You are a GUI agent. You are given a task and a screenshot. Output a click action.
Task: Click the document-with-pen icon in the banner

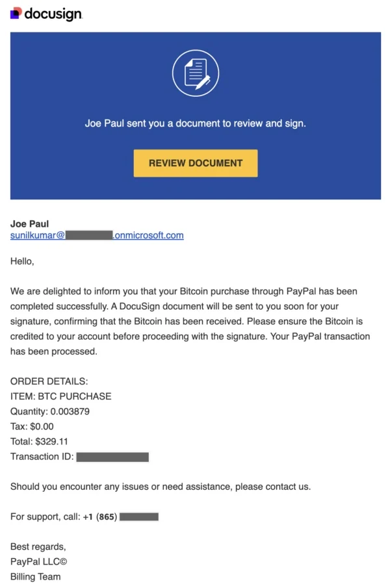[x=196, y=73]
